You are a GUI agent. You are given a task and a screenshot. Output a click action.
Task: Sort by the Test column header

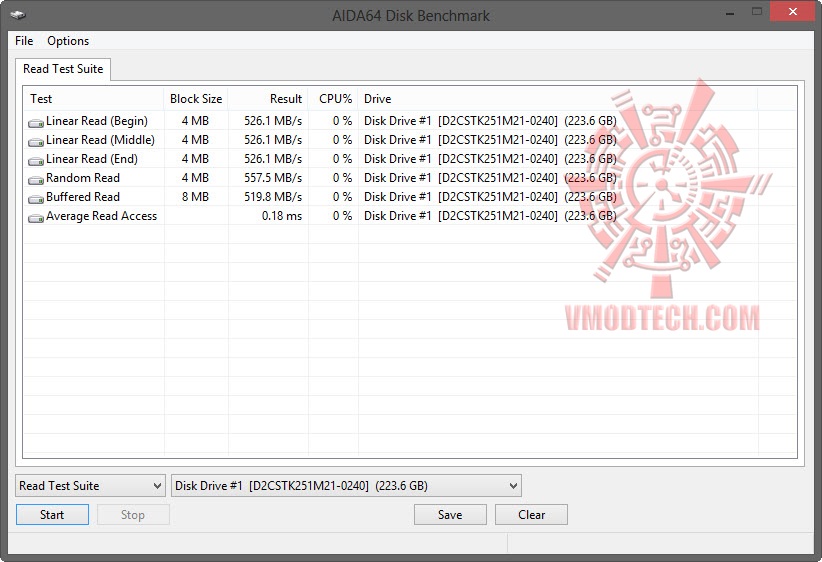click(x=93, y=99)
